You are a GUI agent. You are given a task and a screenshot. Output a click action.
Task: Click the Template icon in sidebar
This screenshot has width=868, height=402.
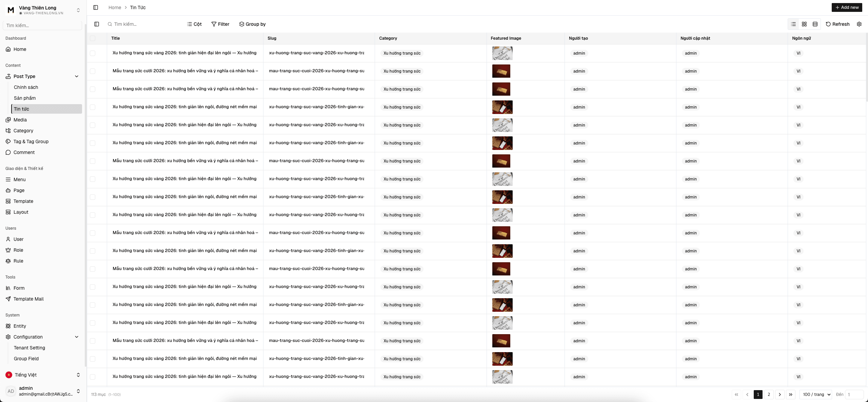point(8,201)
